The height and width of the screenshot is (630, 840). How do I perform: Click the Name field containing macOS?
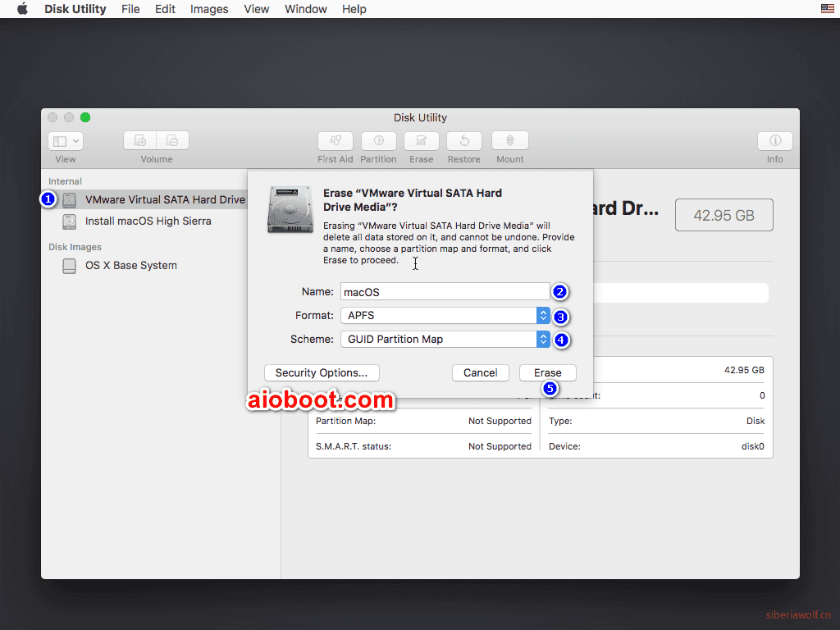[445, 292]
